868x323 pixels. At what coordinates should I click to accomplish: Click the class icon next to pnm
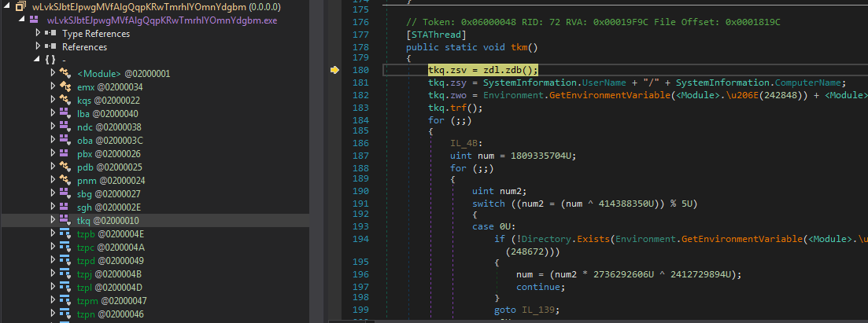click(65, 180)
